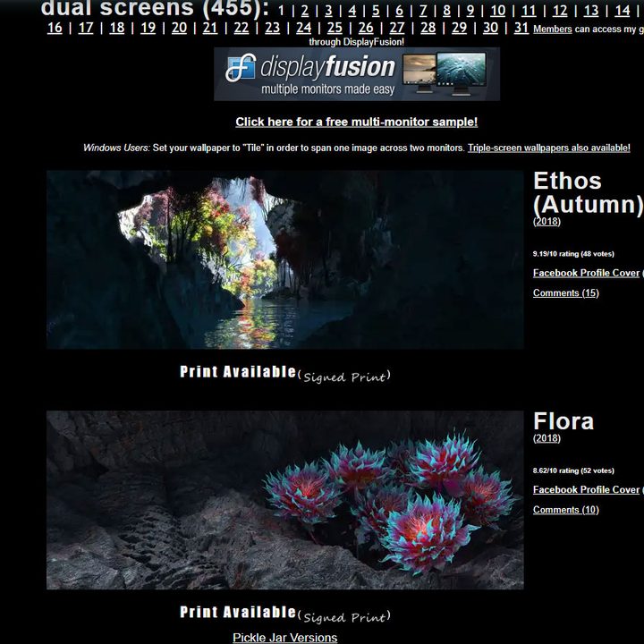This screenshot has width=644, height=644.
Task: Click the Ethos (Autumn) title text
Action: tap(589, 192)
